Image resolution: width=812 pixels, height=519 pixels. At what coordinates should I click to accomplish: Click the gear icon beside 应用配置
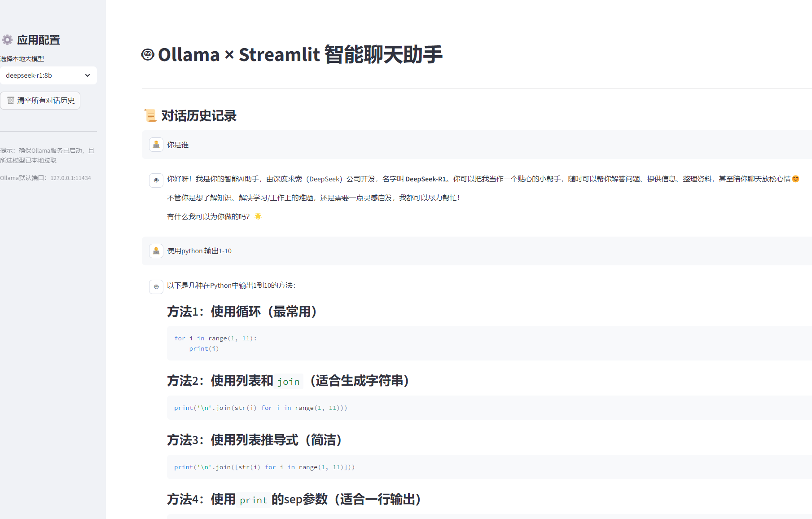point(7,40)
